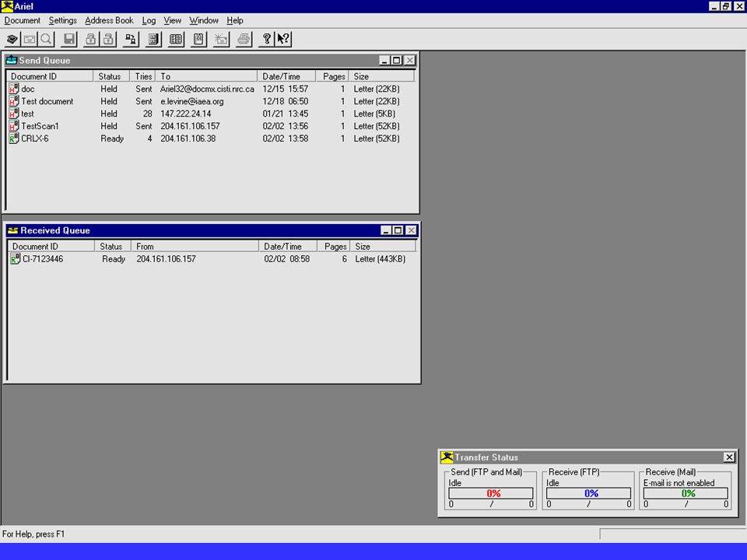Open the Document menu
The width and height of the screenshot is (747, 560).
point(23,20)
